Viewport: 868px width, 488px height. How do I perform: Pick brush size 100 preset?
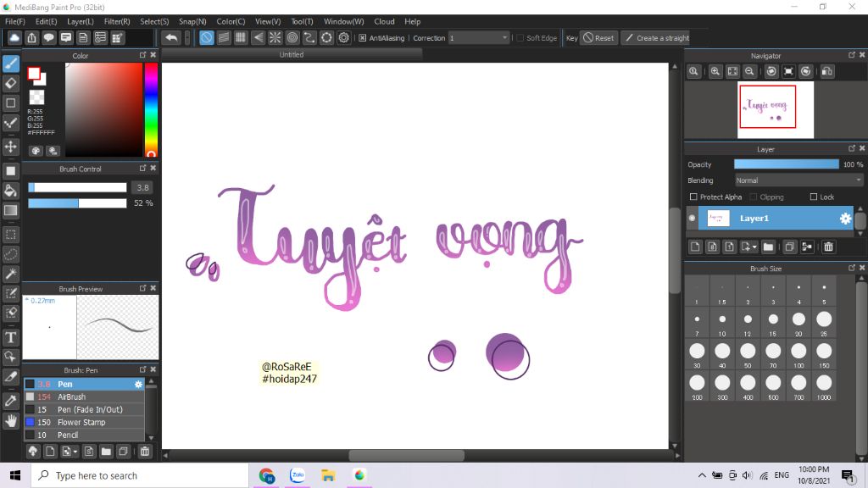coord(798,355)
